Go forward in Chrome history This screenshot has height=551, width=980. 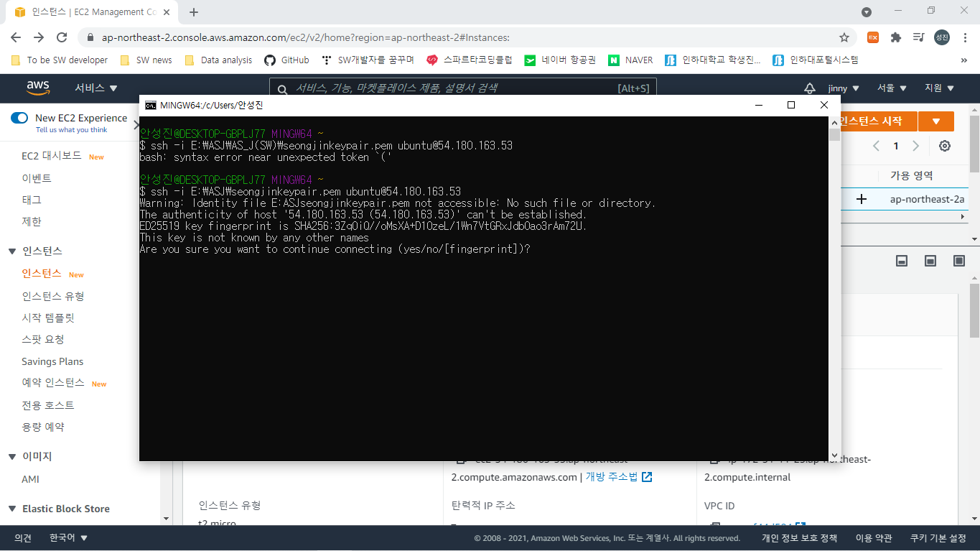tap(39, 37)
